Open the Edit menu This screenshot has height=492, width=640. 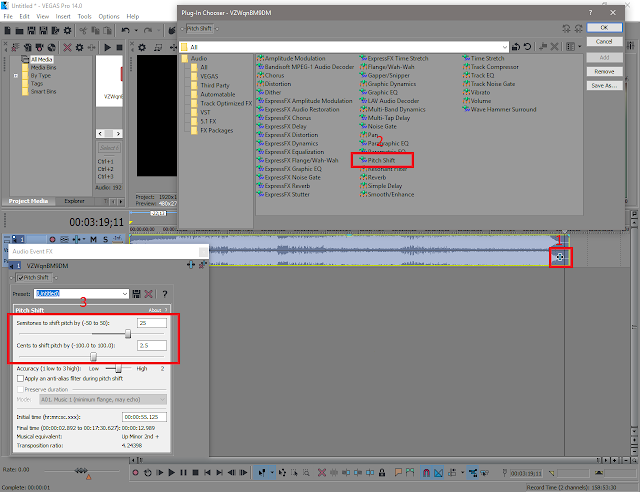point(24,16)
